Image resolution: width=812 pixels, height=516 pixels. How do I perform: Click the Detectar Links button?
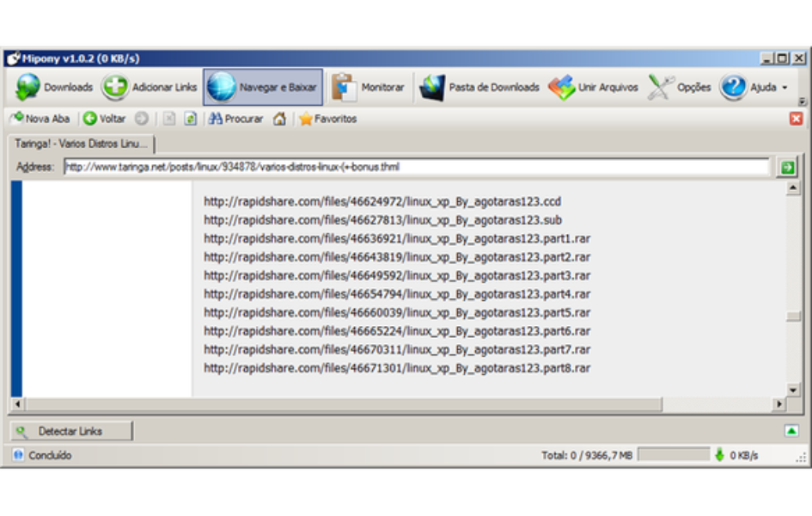tap(71, 431)
